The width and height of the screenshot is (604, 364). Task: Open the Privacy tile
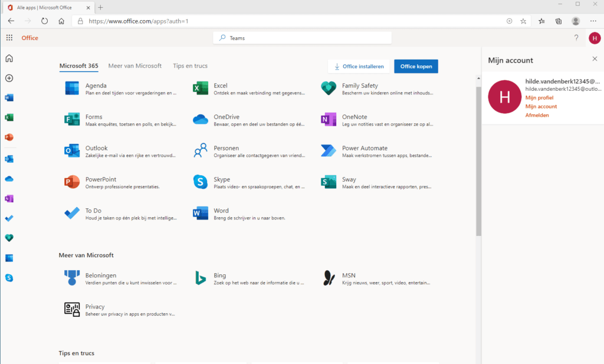click(120, 309)
